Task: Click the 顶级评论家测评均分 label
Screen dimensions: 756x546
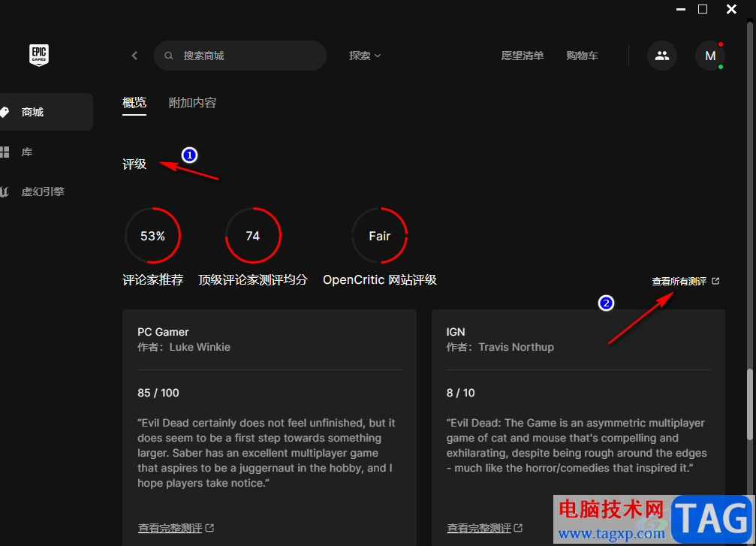Action: point(253,279)
